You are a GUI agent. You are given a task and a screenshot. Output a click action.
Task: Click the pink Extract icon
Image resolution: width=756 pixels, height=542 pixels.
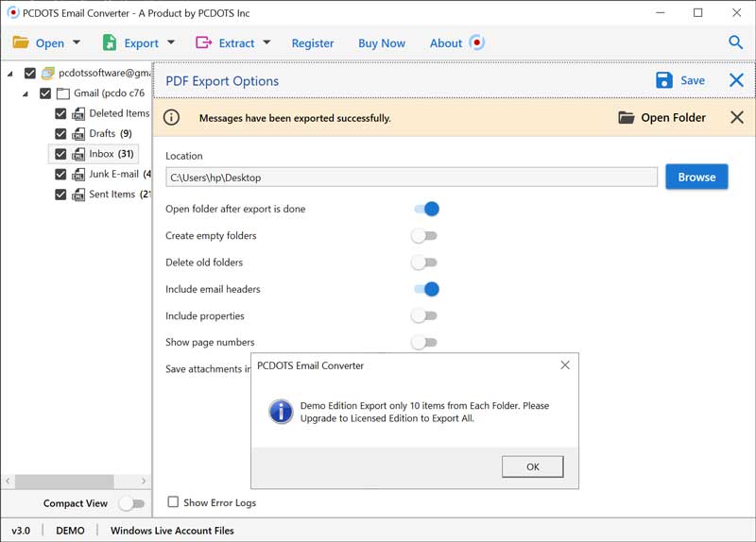click(203, 42)
